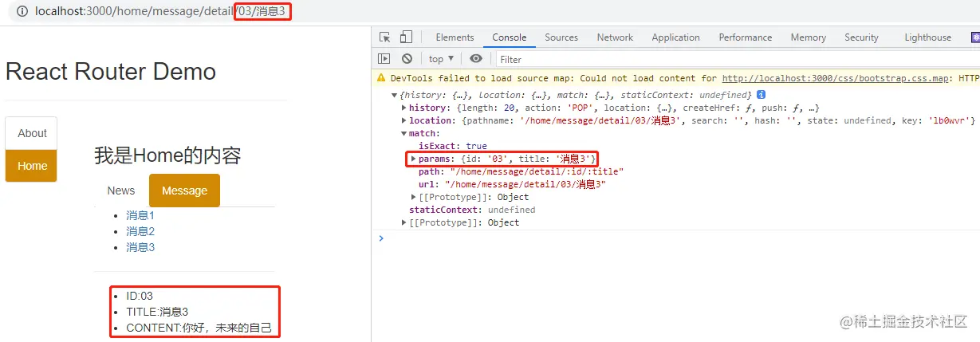
Task: Click the CONTENT:你好，未来的自己 list item
Action: 199,328
